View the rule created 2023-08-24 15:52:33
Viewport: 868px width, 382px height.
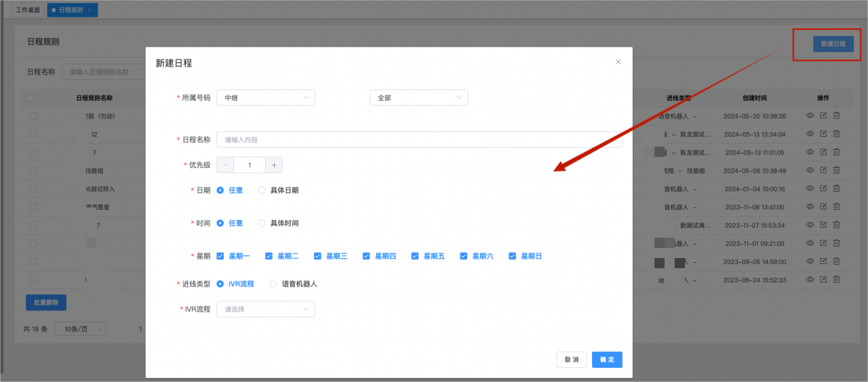[x=810, y=280]
